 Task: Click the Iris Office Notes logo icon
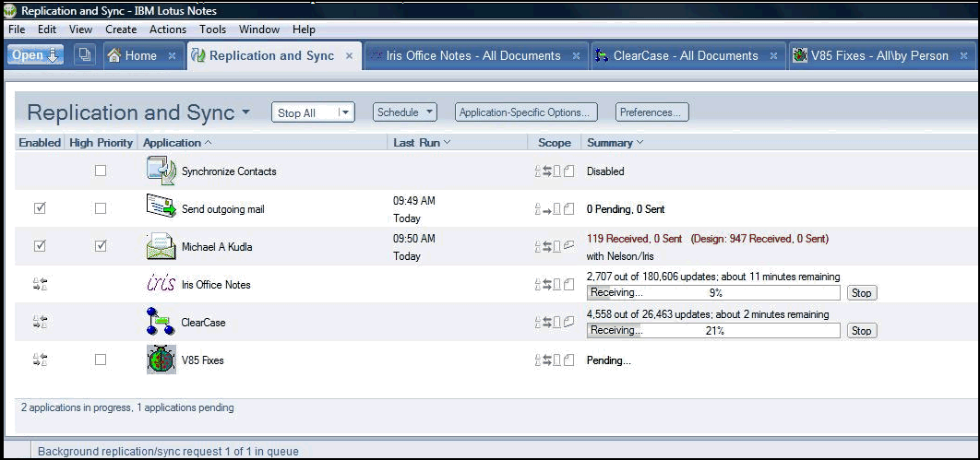160,284
